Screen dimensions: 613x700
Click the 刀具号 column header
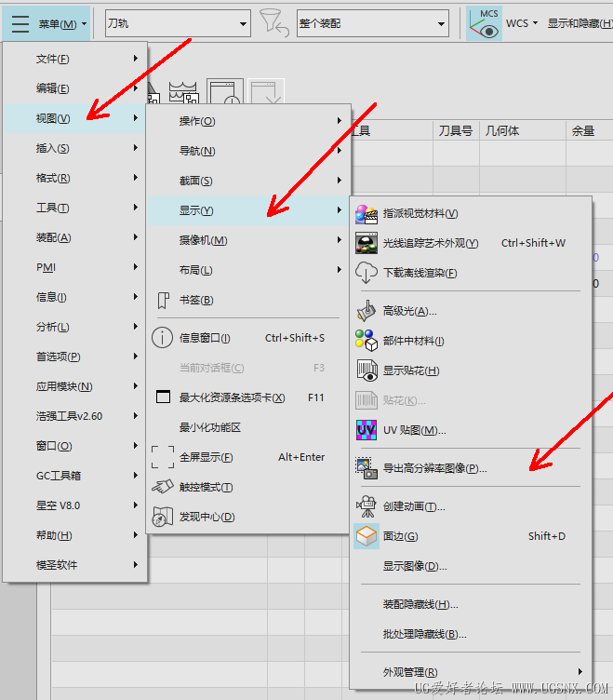456,131
